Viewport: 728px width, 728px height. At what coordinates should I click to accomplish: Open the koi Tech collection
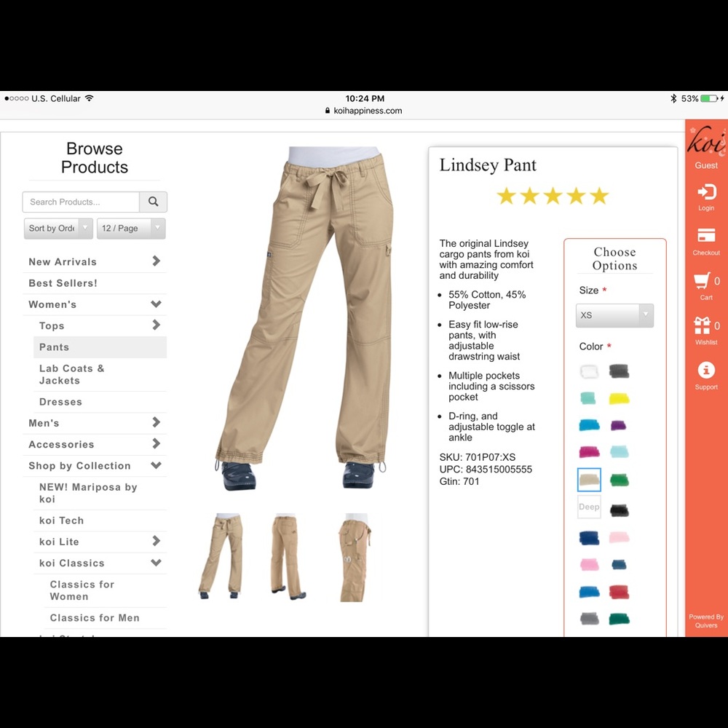[61, 521]
